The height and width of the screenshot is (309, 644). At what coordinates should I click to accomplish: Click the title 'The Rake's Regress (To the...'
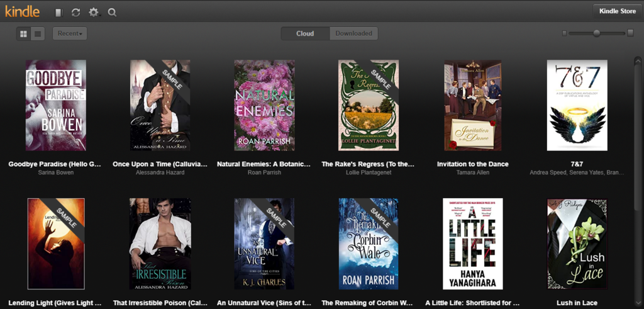[368, 164]
